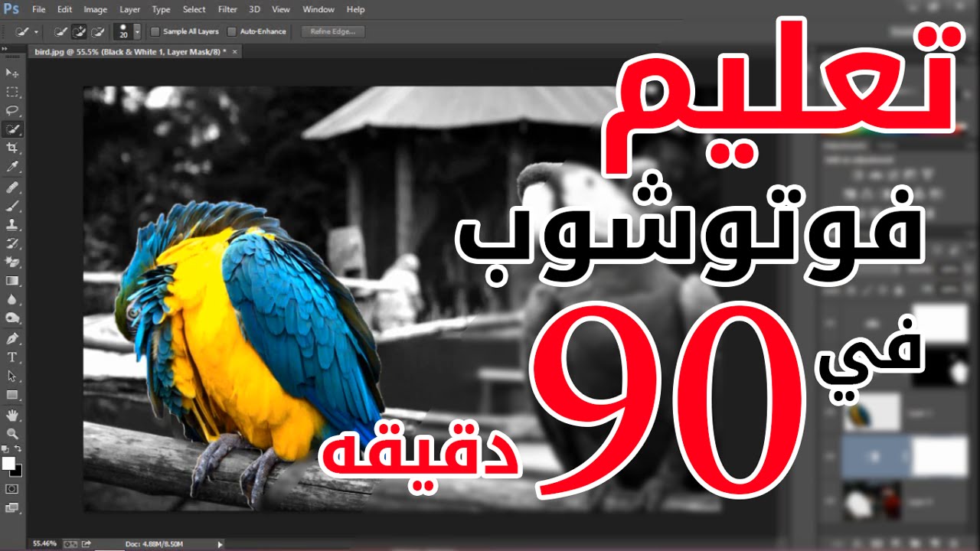Open the 3D menu
980x551 pixels.
[254, 9]
